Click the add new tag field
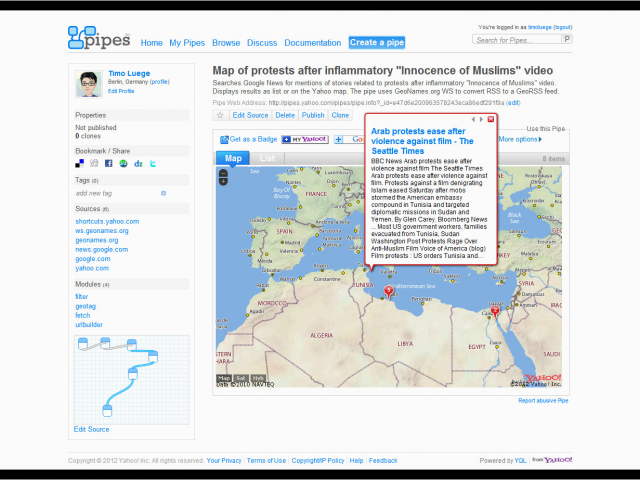The image size is (640, 480). coord(118,193)
